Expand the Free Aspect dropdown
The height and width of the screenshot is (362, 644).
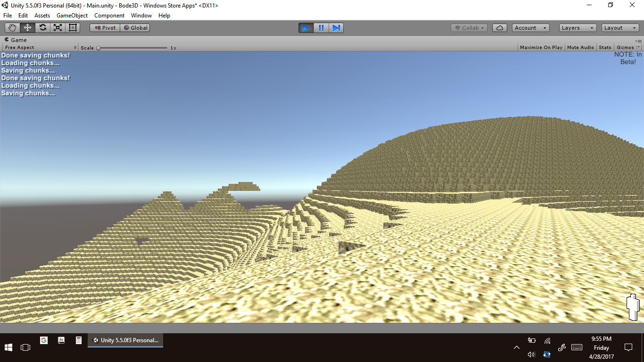[40, 48]
